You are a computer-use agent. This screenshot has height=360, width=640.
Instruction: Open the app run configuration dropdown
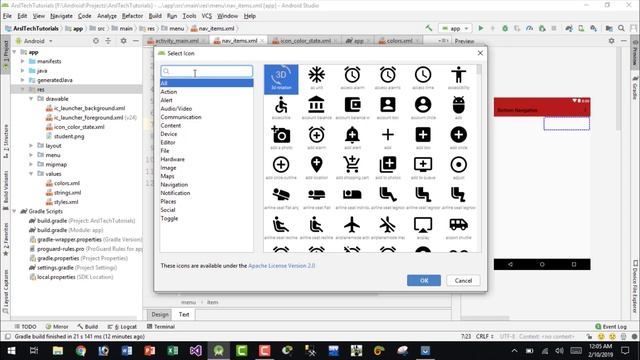coord(455,28)
